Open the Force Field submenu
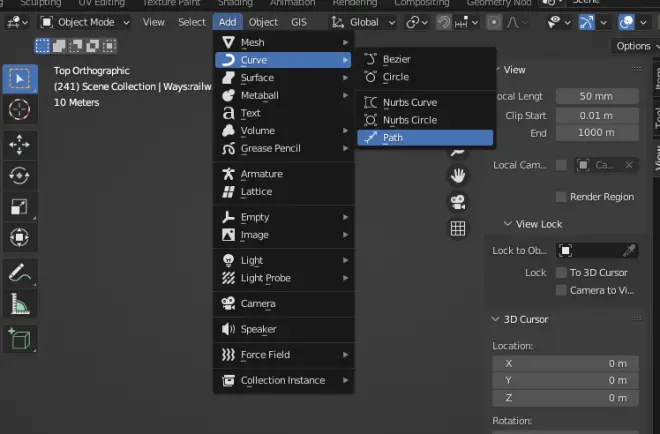 [284, 355]
